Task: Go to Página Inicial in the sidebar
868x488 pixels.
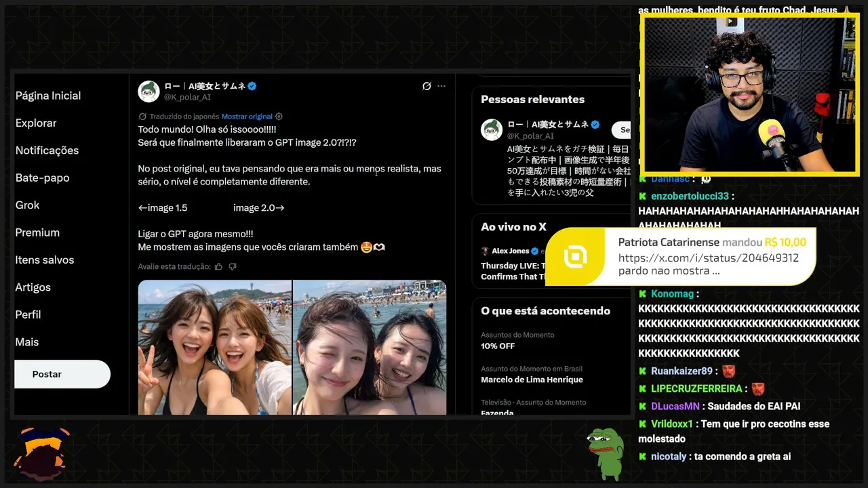Action: 48,96
